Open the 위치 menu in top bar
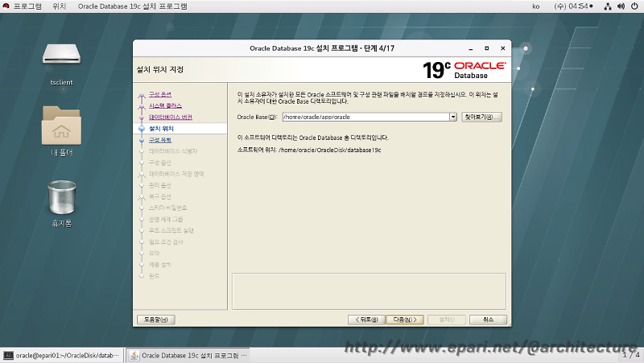 tap(60, 6)
